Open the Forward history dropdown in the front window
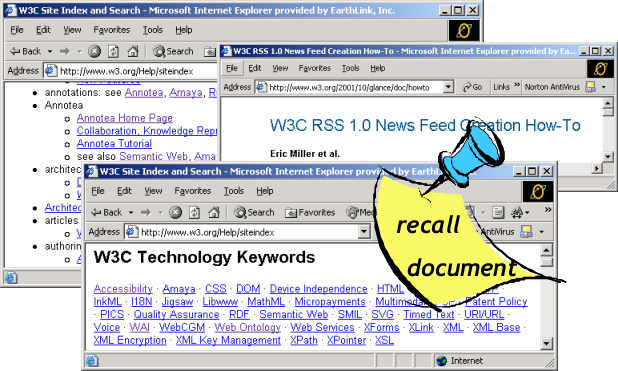 [x=160, y=213]
